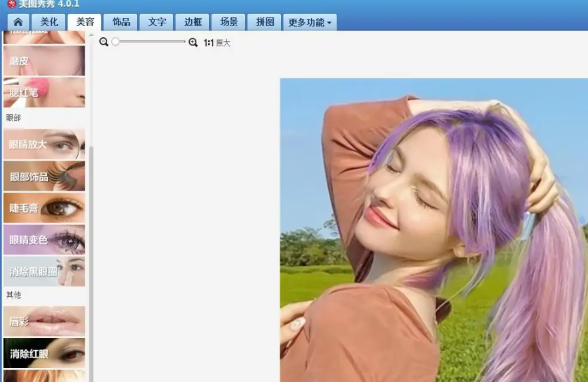
Task: Click the 1:1 原大 button
Action: click(x=216, y=43)
